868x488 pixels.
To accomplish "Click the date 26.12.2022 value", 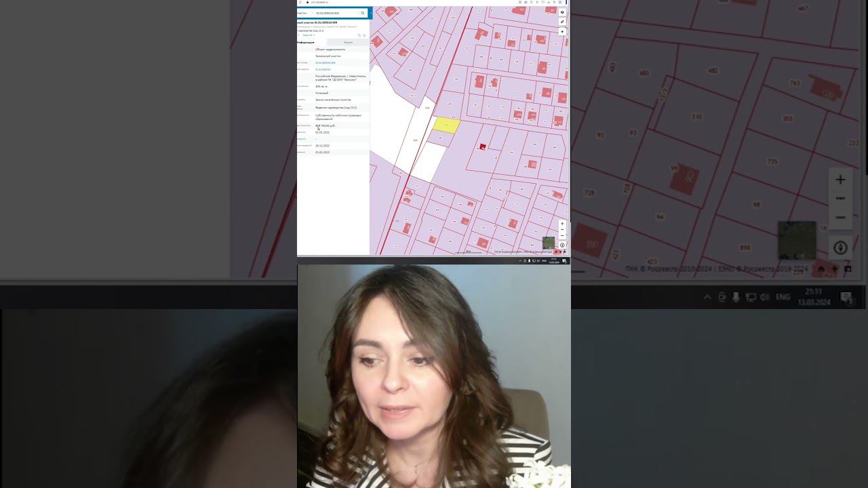I will [x=322, y=146].
